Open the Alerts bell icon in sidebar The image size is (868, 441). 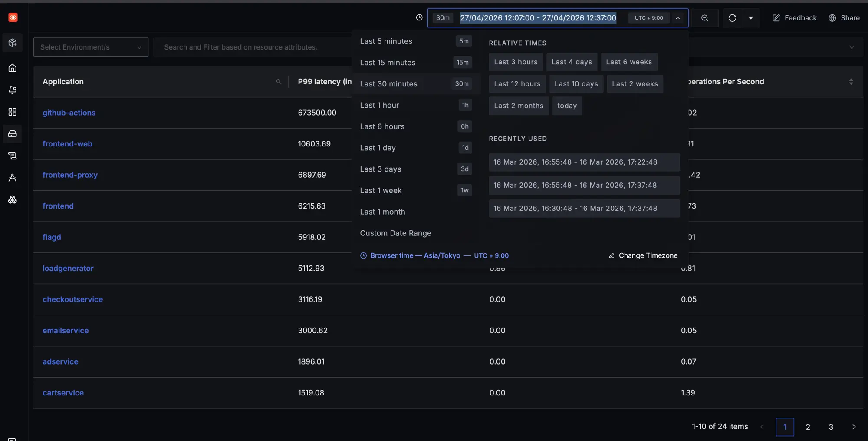tap(13, 90)
